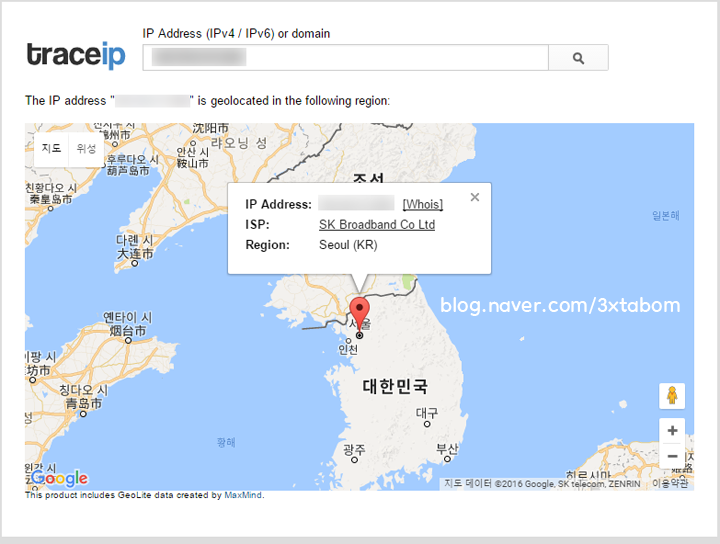Open 이용약관 terms link on map
This screenshot has width=720, height=544.
[x=670, y=484]
